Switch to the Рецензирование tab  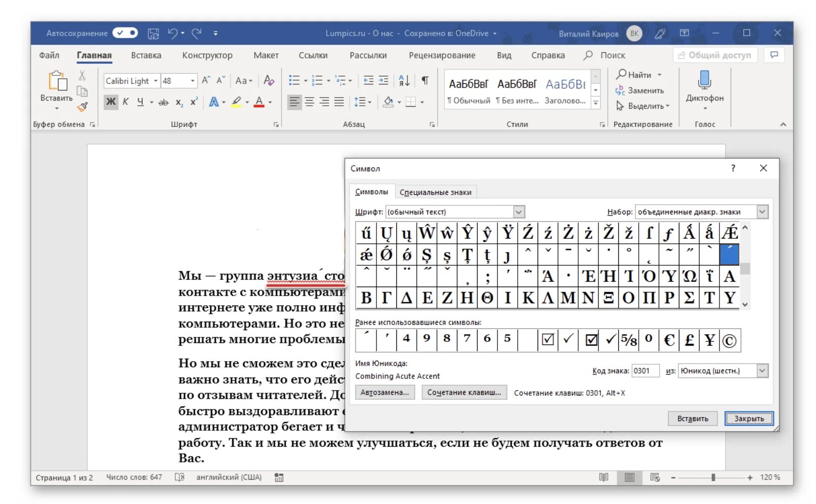[x=442, y=55]
